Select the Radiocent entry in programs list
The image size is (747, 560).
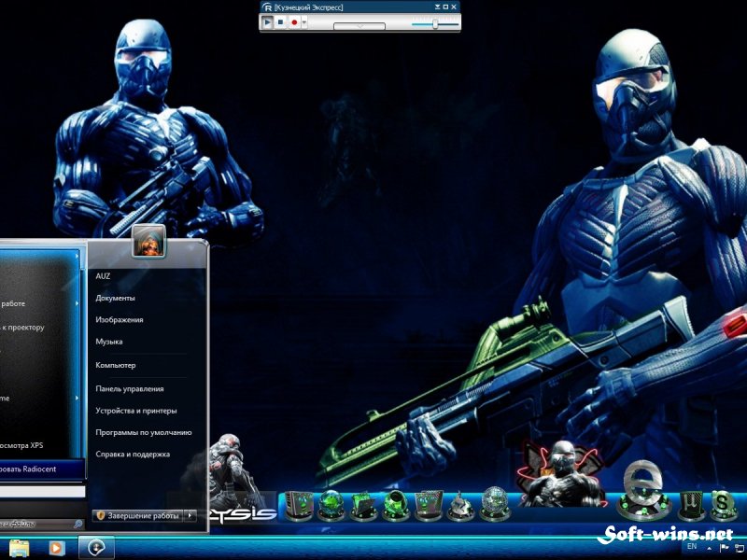point(42,469)
